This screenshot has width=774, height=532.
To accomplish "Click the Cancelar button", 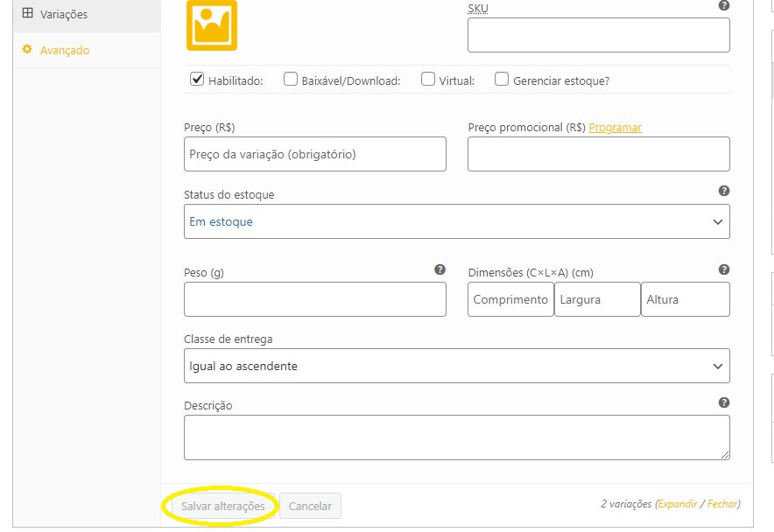I will 310,506.
